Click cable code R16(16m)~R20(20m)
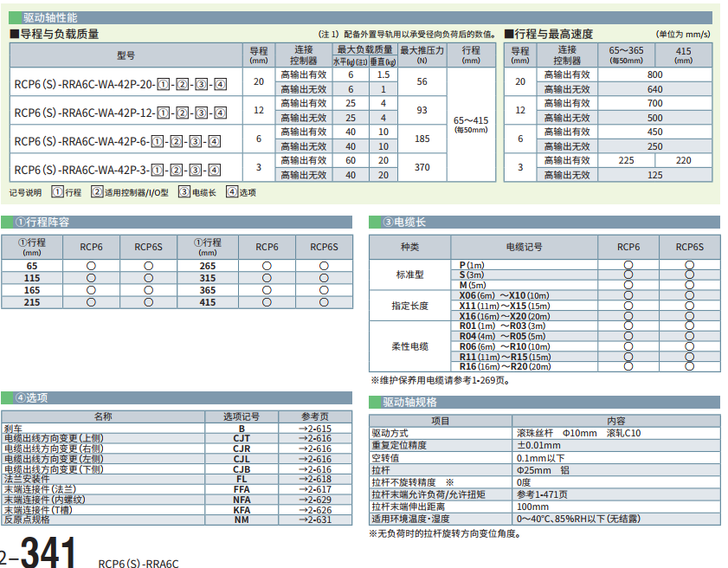The height and width of the screenshot is (568, 728). [506, 366]
